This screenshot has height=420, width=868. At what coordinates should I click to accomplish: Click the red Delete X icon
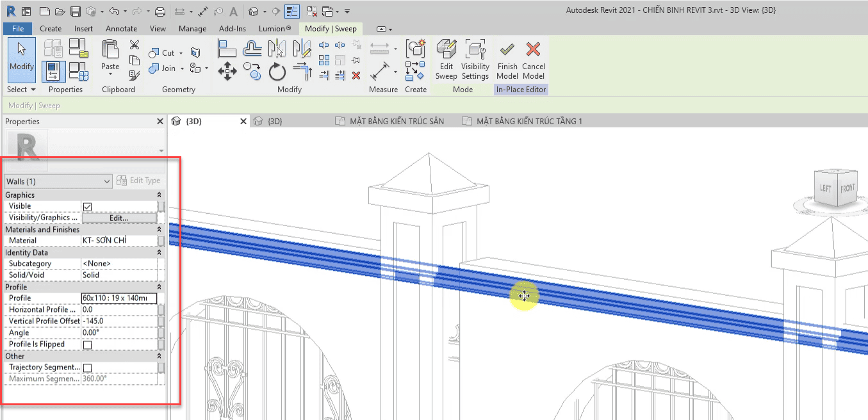coord(357,76)
